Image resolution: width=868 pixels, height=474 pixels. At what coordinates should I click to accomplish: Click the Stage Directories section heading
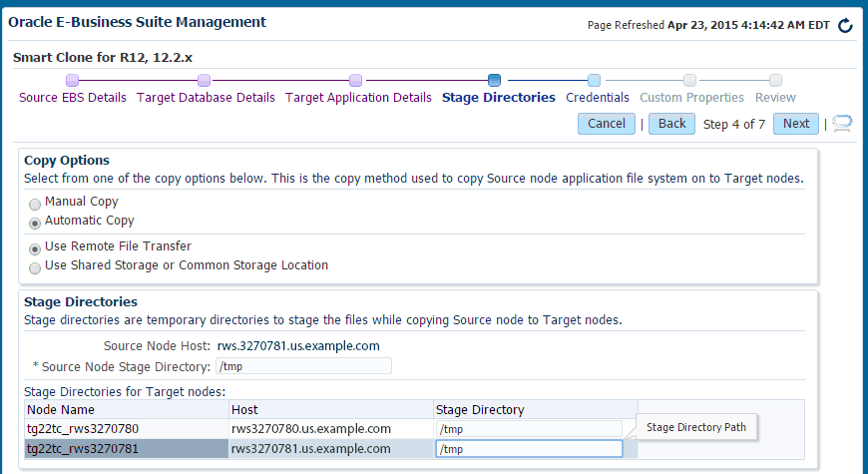coord(81,302)
